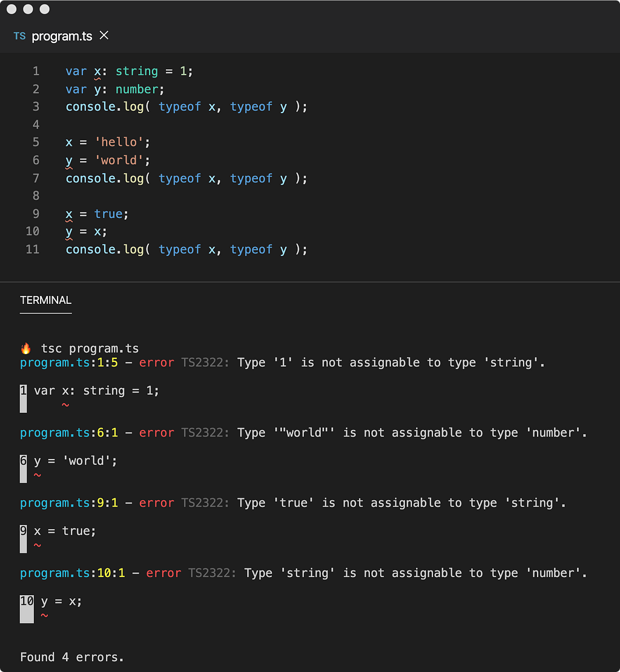Click the underlined x on line 1
The image size is (620, 672).
(97, 71)
